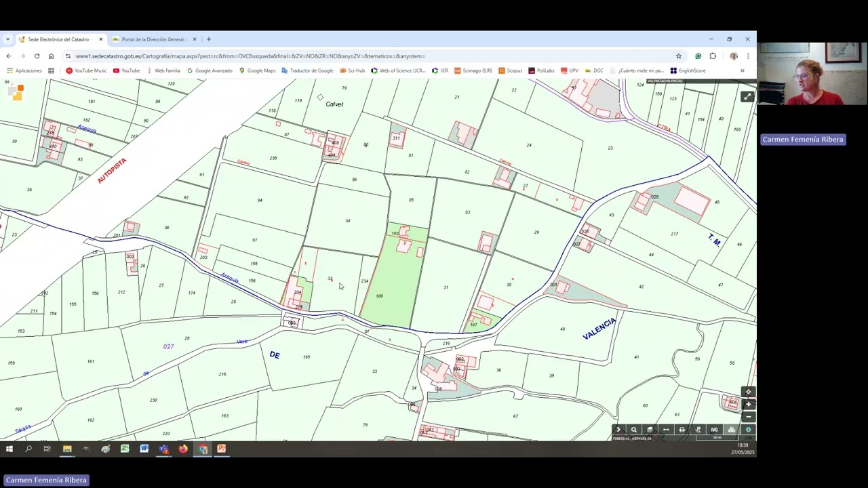The height and width of the screenshot is (488, 868).
Task: Print the cadastral map
Action: pos(682,430)
